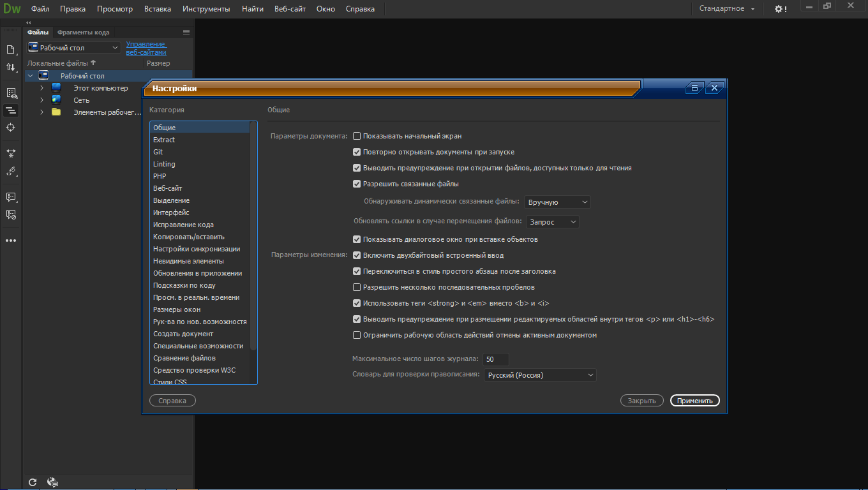
Task: Expand the Элементы рабочего стола node
Action: click(41, 112)
